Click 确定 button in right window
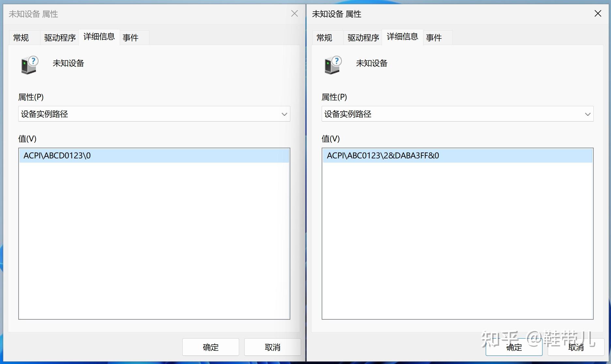Screen dimensions: 611x364 pos(514,347)
